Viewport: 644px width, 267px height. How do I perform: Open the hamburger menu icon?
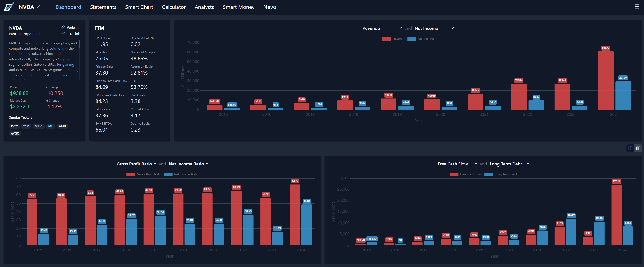[x=637, y=7]
